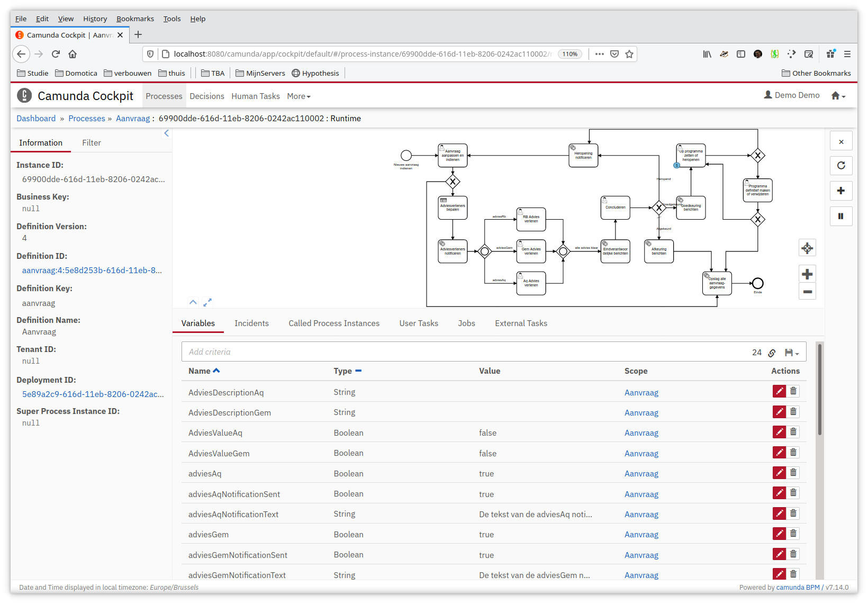Open the Aanvraag breadcrumb link

click(x=133, y=119)
